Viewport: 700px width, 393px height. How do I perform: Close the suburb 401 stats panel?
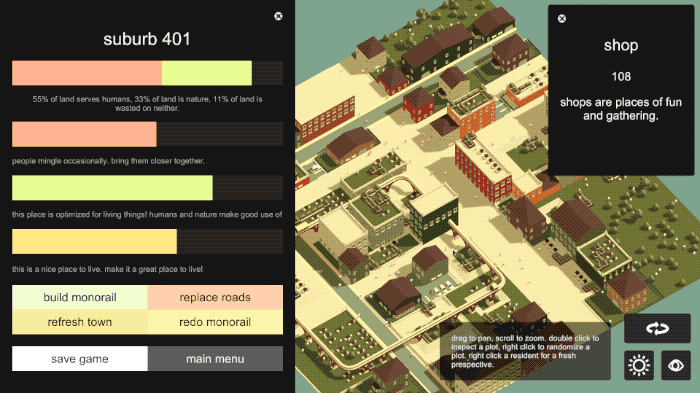coord(278,17)
